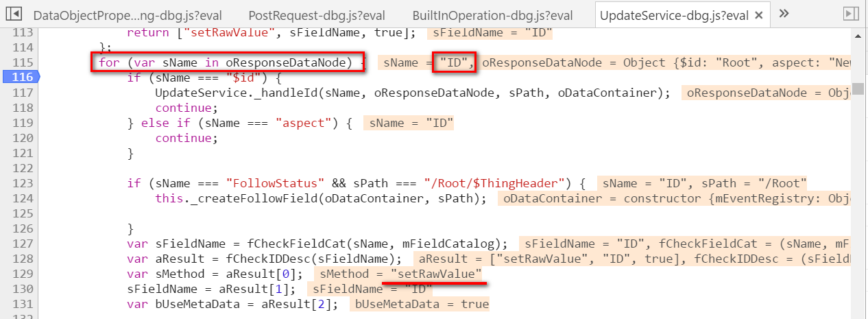The image size is (868, 319).
Task: Open the more tabs overflow chevron
Action: 785,14
